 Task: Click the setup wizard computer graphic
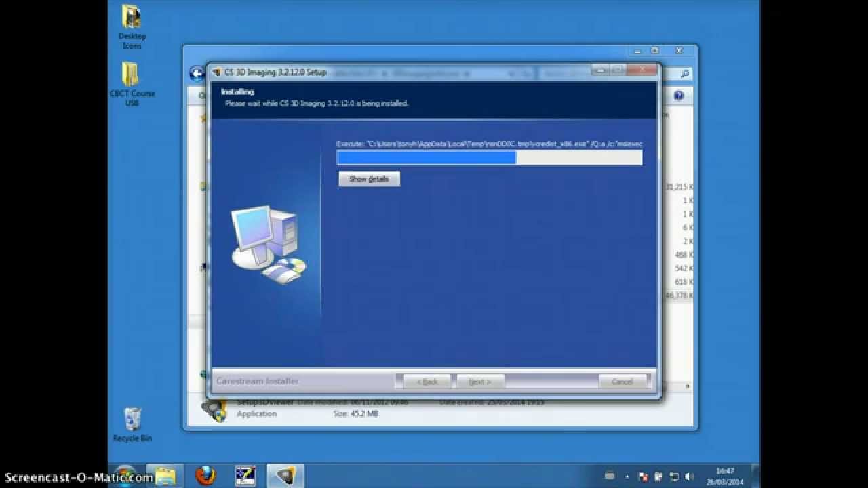click(268, 245)
